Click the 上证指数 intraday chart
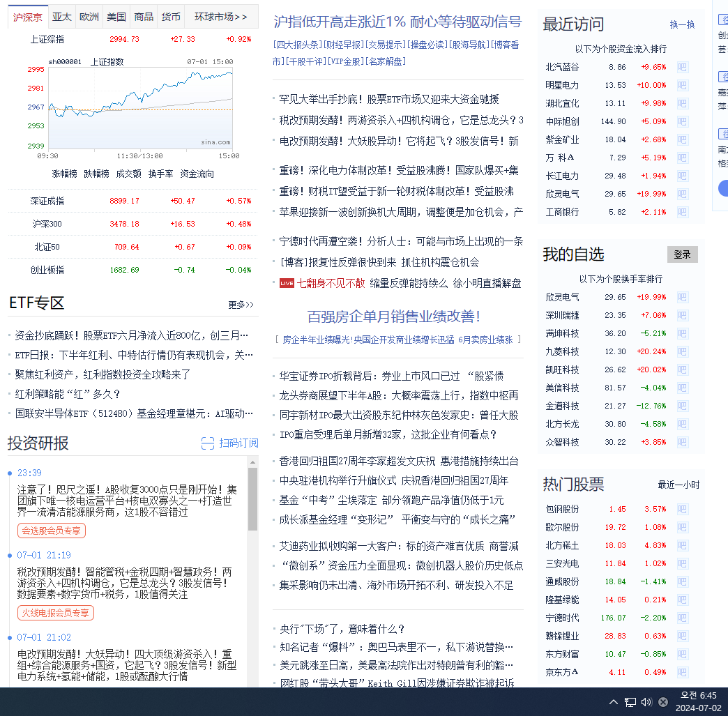 click(140, 108)
